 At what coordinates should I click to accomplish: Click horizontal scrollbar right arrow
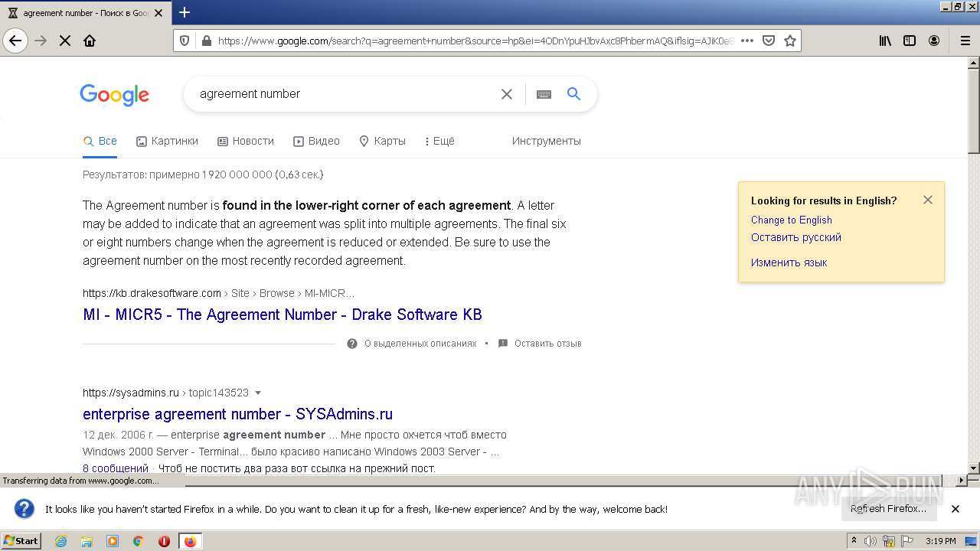pos(962,481)
